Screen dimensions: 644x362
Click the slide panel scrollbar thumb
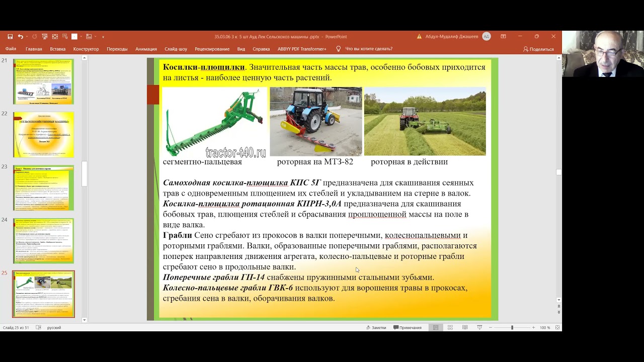(x=84, y=174)
